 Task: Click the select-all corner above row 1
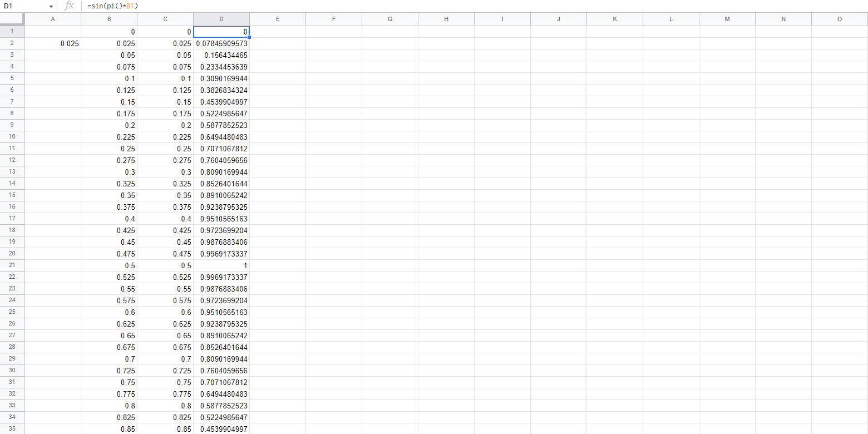point(12,18)
